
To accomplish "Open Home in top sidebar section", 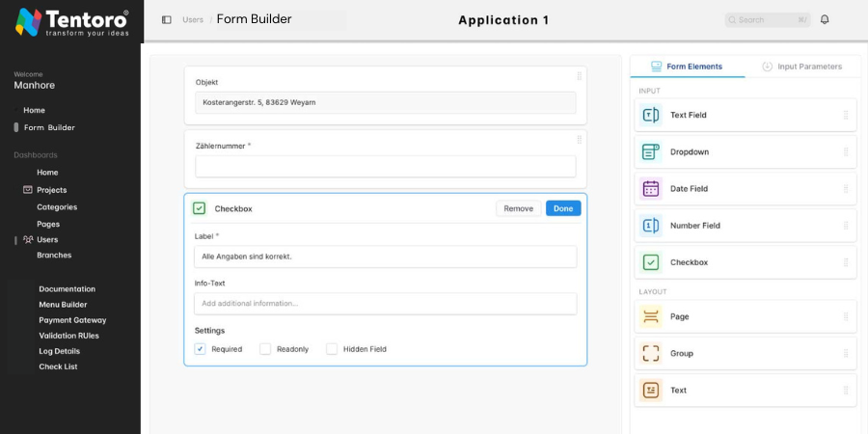I will [x=35, y=110].
